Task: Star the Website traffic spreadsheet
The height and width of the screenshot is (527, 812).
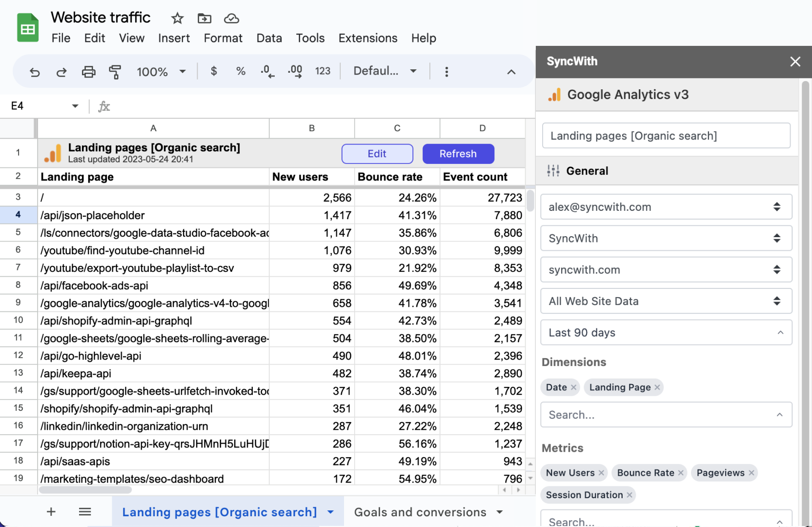Action: pos(177,18)
